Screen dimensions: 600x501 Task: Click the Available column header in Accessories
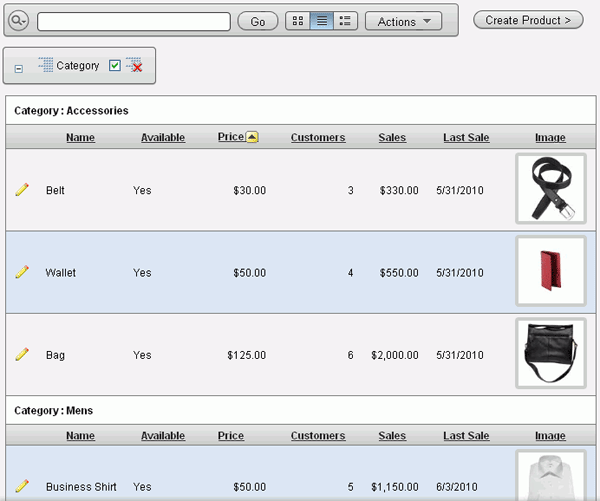point(163,137)
